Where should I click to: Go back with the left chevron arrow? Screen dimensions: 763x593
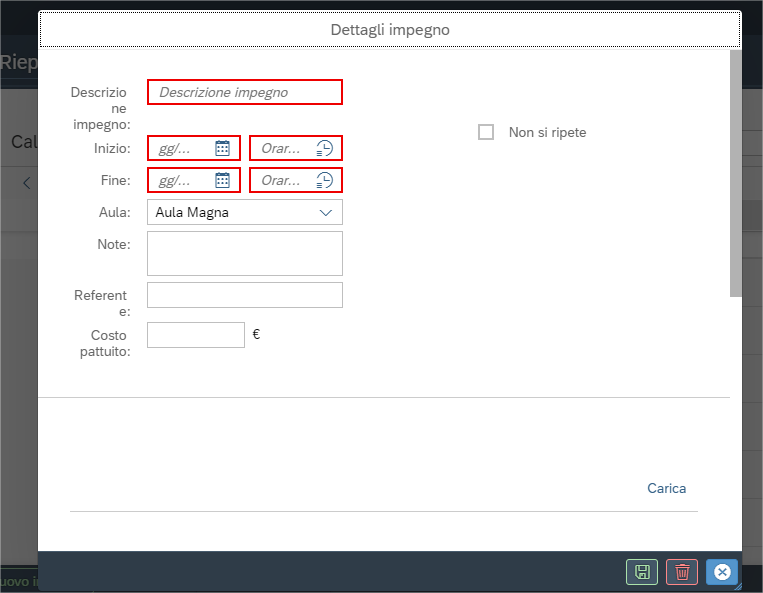(27, 183)
